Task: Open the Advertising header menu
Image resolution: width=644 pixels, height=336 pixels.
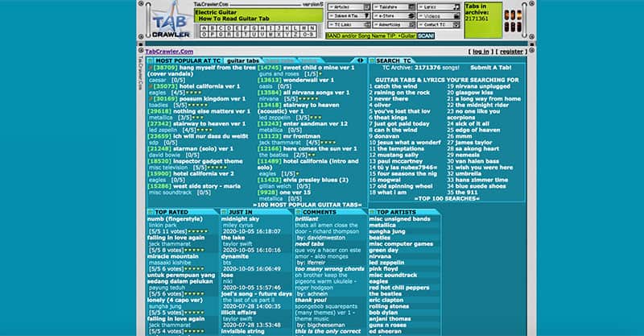Action: tap(394, 25)
